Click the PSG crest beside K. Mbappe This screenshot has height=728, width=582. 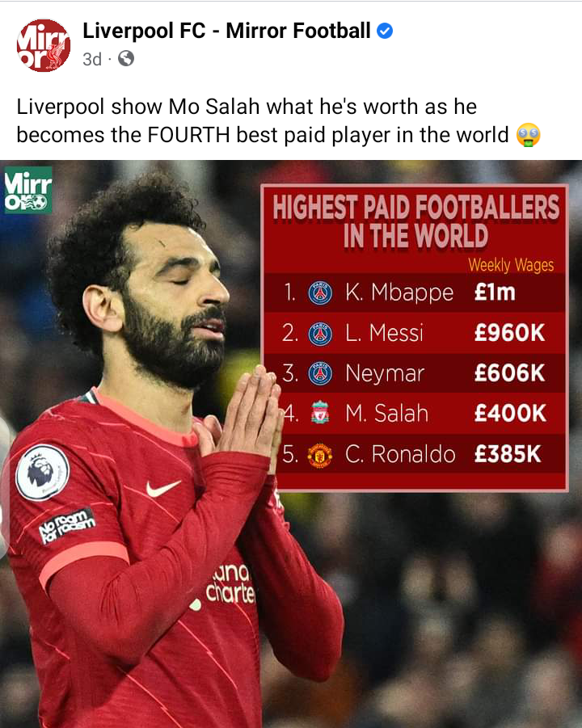point(320,293)
